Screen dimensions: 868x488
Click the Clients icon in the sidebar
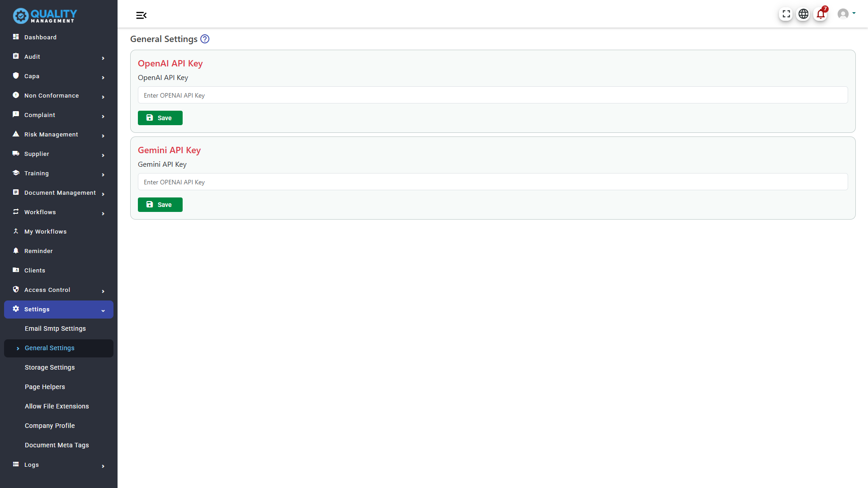16,270
